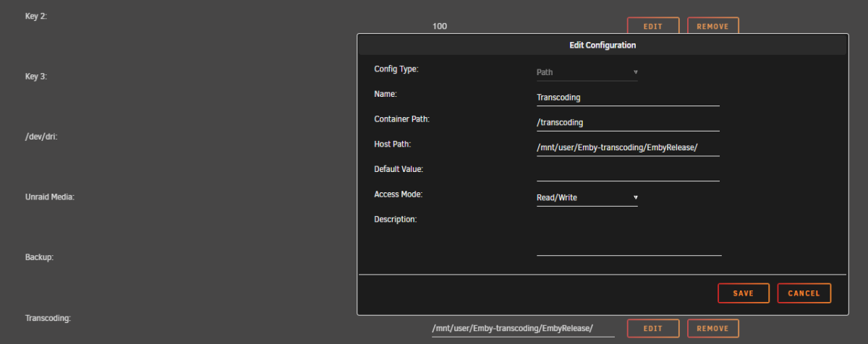Click the Description text area
The width and height of the screenshot is (868, 344).
click(x=629, y=235)
